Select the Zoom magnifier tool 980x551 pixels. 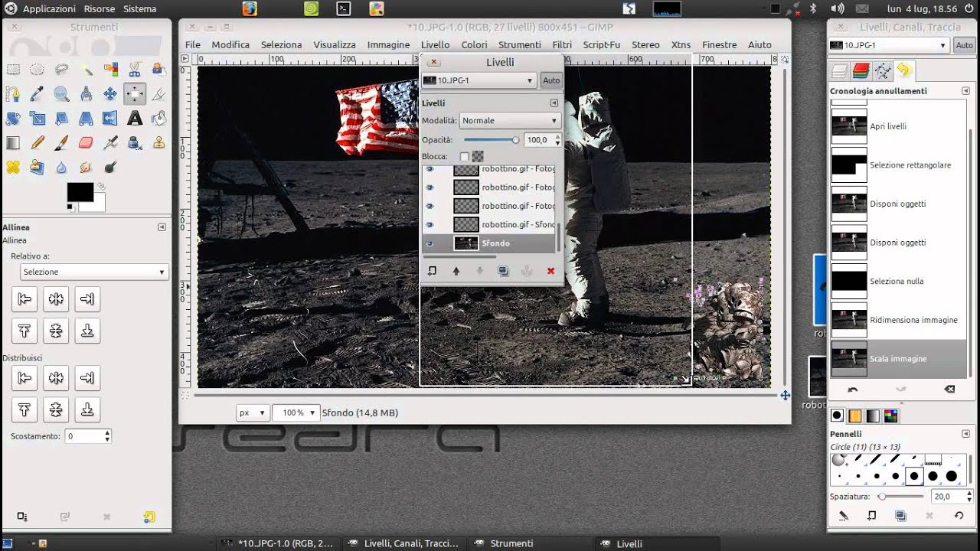click(x=61, y=94)
